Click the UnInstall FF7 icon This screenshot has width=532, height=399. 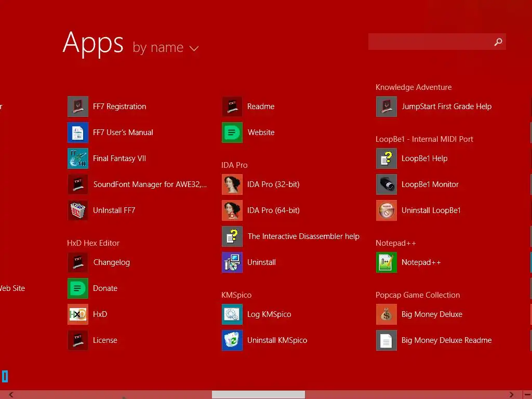click(78, 210)
